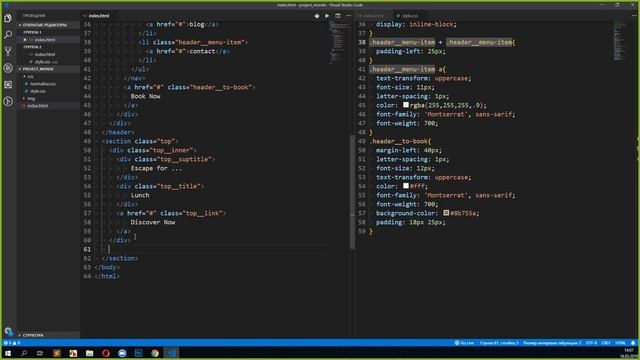
Task: Switch to index.html tab in right editor group
Action: coord(373,16)
